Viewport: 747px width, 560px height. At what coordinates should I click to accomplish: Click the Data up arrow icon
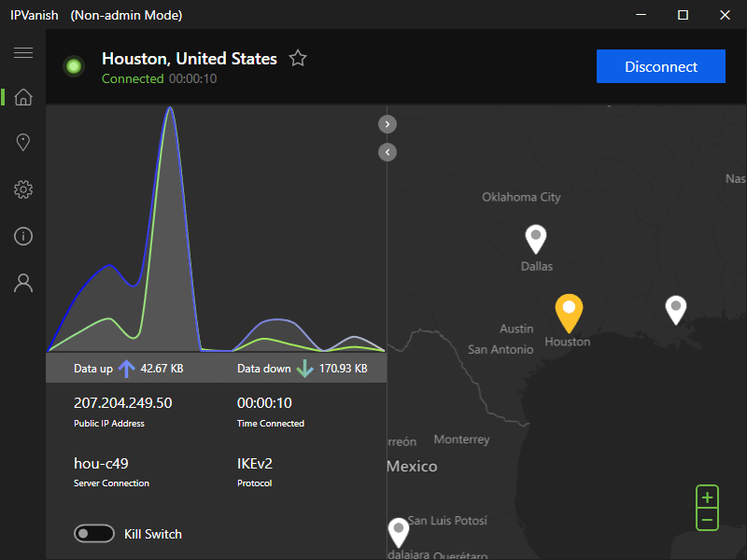[126, 369]
